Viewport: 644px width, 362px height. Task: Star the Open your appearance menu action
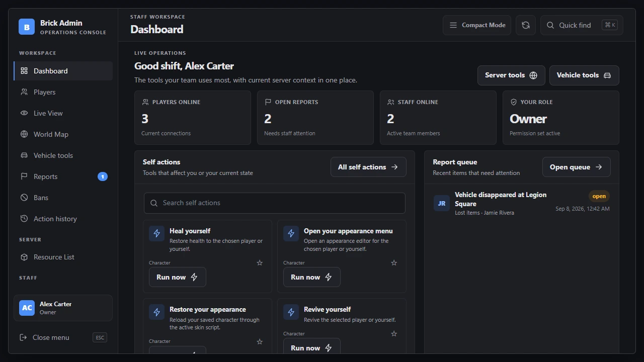point(394,263)
